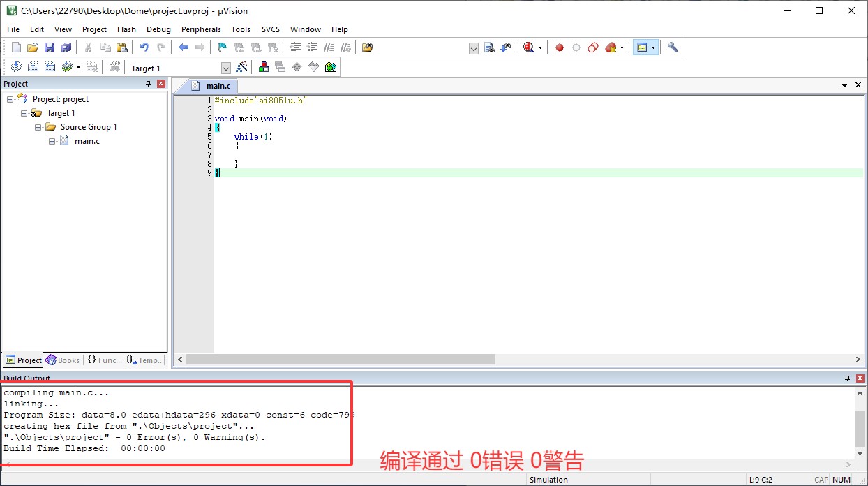
Task: Disable all breakpoints icon
Action: pos(593,47)
